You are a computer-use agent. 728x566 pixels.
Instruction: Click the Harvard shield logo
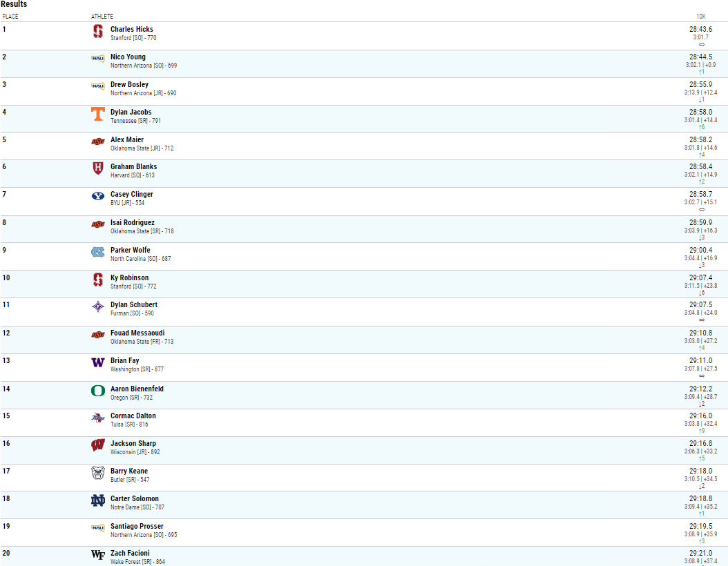coord(98,168)
